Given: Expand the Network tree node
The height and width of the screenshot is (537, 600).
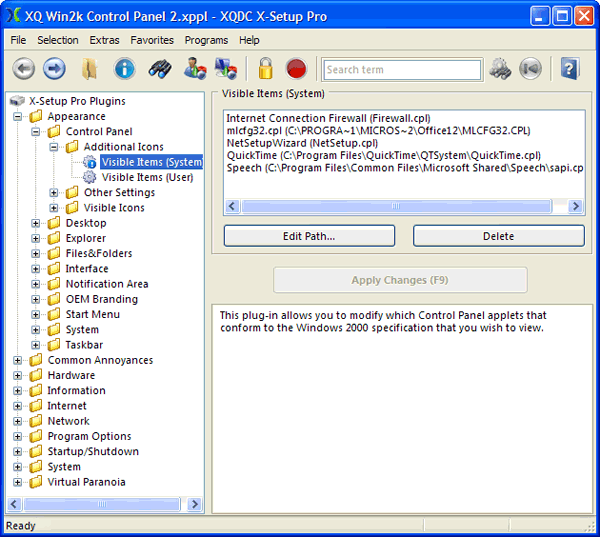Looking at the screenshot, I should point(18,421).
